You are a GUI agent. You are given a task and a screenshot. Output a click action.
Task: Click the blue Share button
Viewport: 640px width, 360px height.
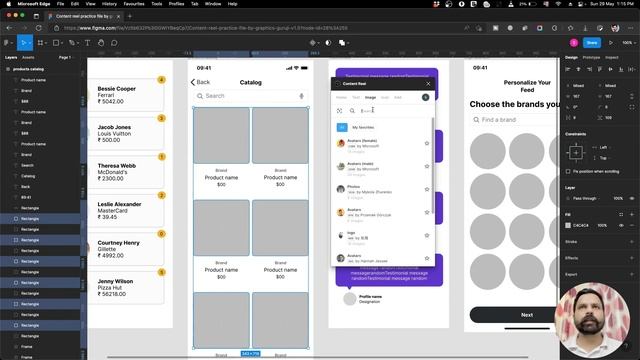click(592, 43)
